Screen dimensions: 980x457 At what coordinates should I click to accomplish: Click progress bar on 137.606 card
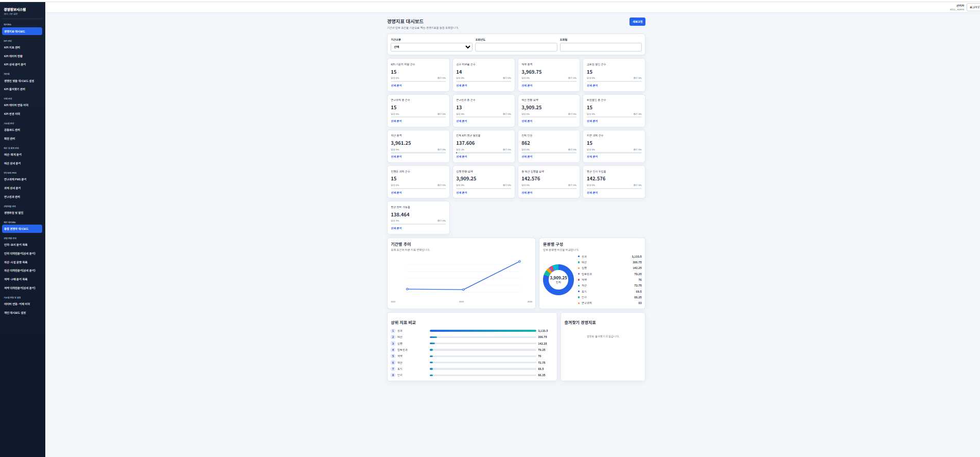(484, 153)
